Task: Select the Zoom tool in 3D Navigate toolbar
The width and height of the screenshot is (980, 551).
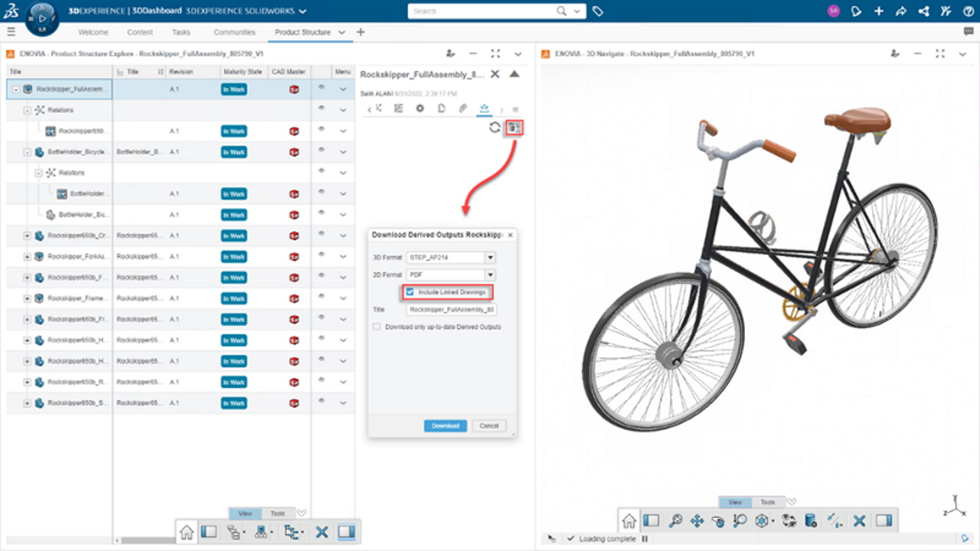Action: [x=675, y=520]
